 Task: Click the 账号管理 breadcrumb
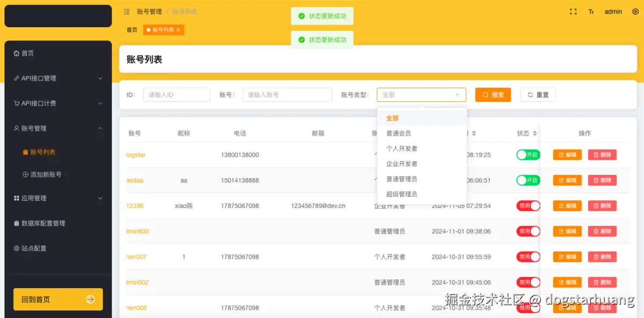click(x=149, y=11)
